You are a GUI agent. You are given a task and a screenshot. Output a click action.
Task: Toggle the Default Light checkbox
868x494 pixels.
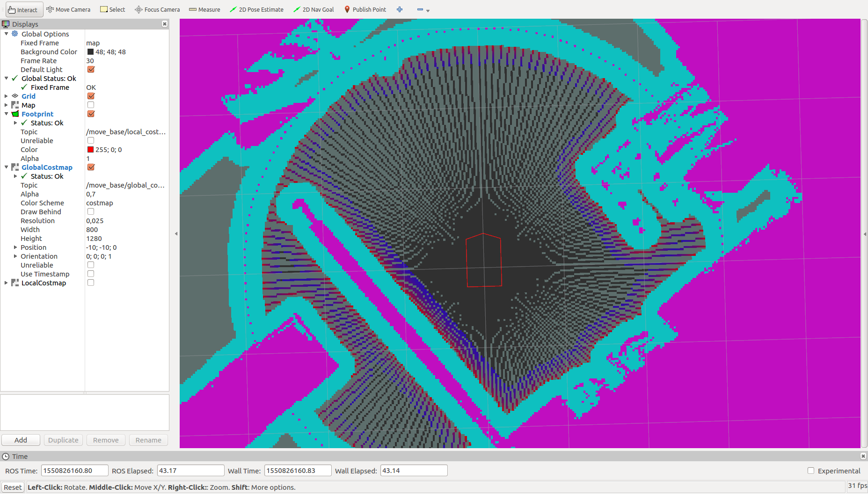(91, 69)
